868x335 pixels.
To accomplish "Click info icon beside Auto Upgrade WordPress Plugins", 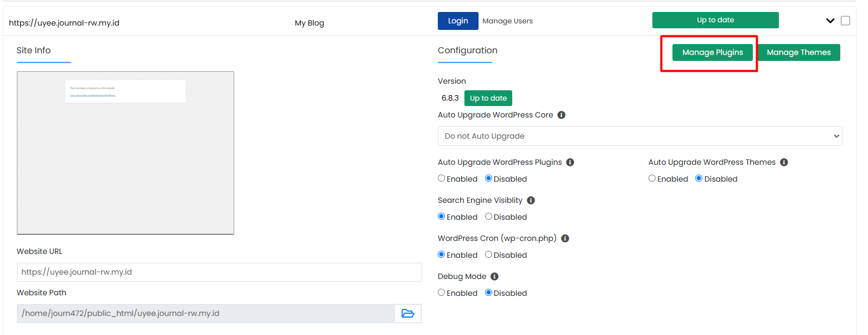I will pos(570,162).
